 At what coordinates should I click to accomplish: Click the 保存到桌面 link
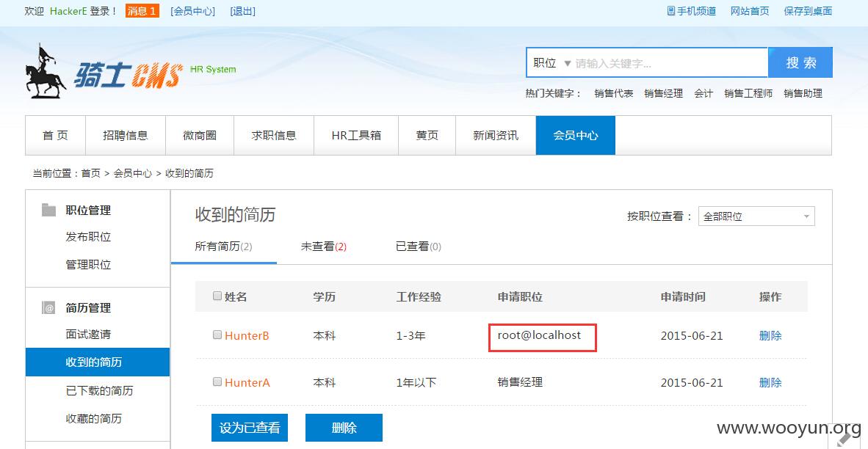tap(809, 11)
